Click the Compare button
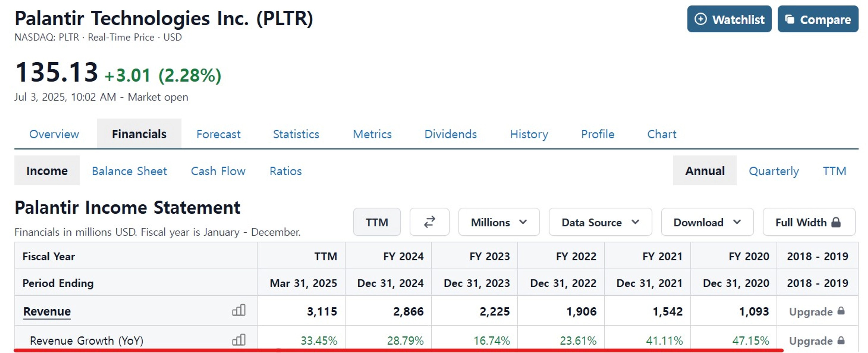Screen dimensions: 868x353 [x=818, y=19]
